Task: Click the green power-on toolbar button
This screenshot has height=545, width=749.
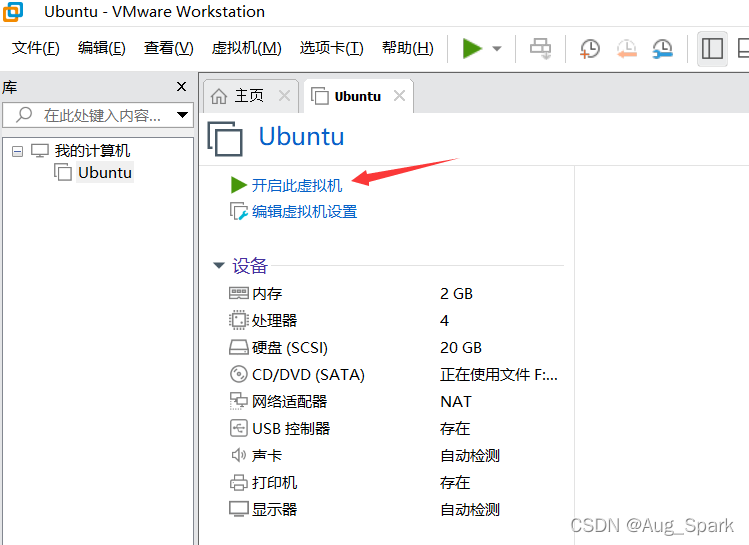Action: 472,48
